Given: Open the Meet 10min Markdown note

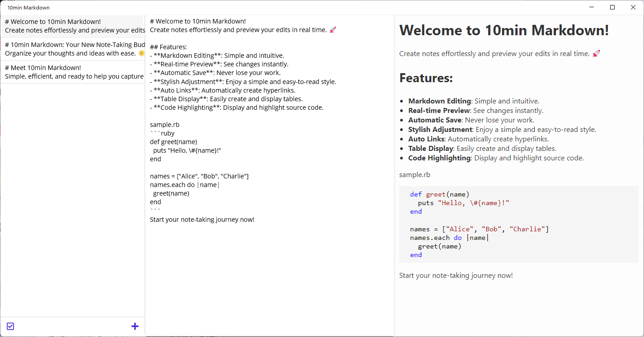Looking at the screenshot, I should point(72,72).
